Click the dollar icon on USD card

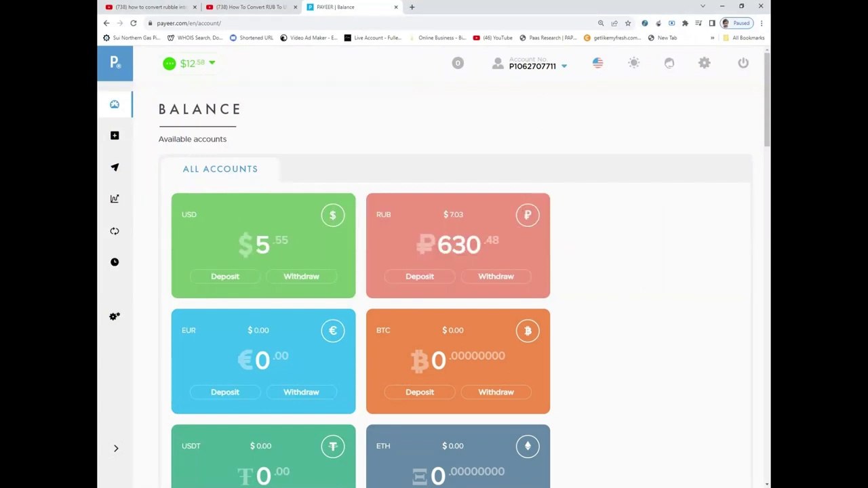coord(333,216)
